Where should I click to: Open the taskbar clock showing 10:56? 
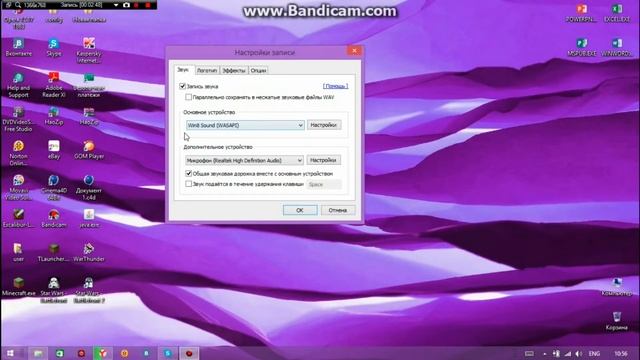621,353
